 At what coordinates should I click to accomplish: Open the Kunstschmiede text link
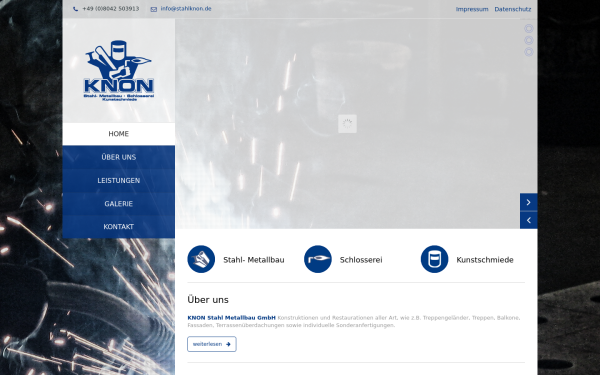(x=485, y=260)
